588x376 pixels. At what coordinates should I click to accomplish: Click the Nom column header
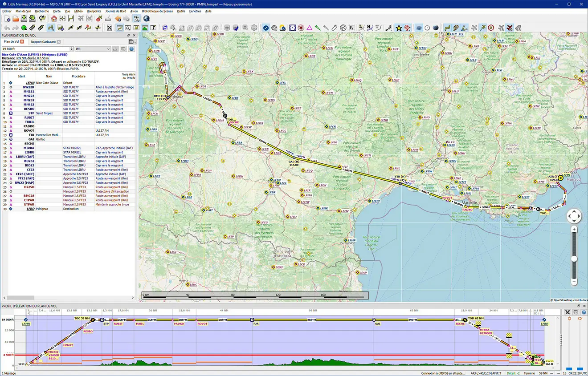(x=49, y=76)
